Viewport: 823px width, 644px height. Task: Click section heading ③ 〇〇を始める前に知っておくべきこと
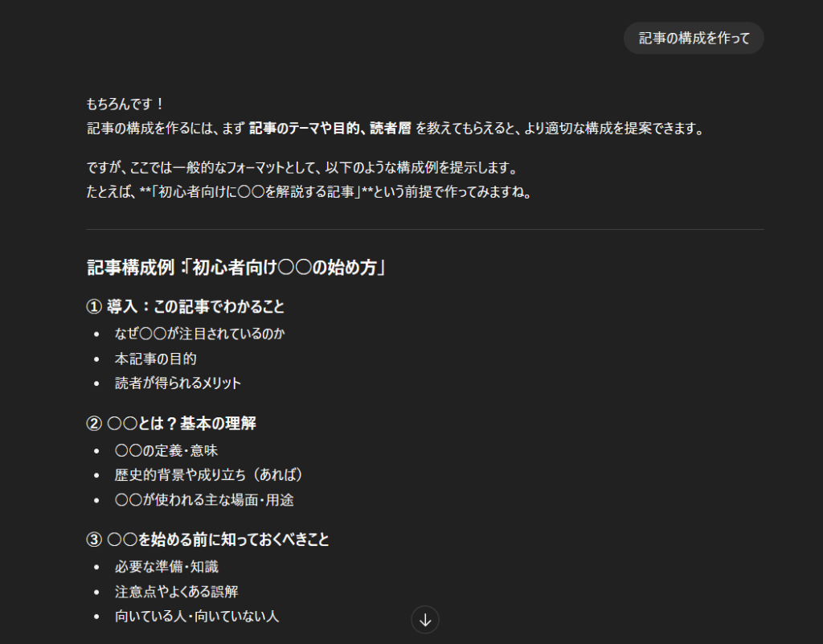coord(207,539)
